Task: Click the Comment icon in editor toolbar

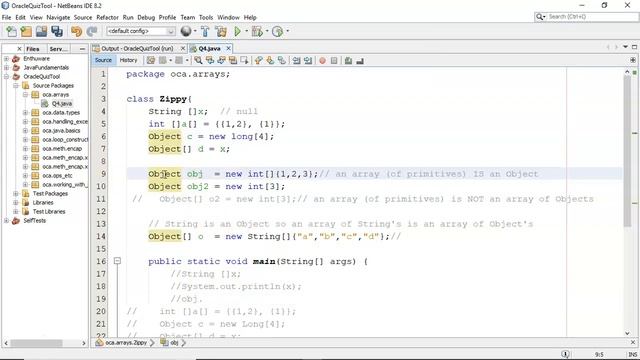Action: tap(348, 60)
